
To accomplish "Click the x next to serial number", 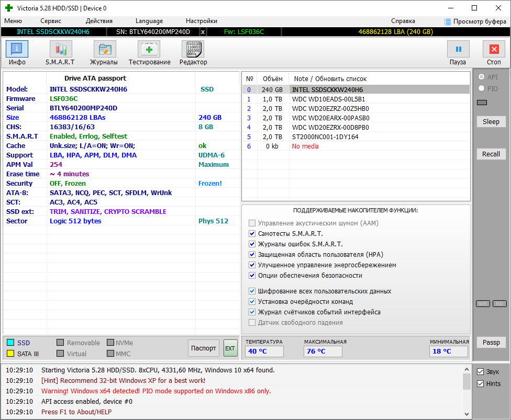I will [203, 32].
